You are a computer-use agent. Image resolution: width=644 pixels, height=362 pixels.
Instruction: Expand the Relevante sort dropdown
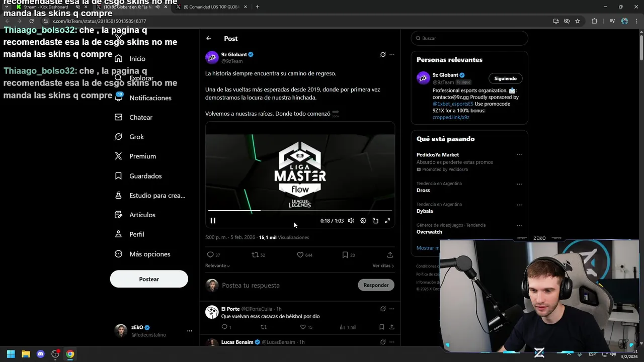coord(217,265)
